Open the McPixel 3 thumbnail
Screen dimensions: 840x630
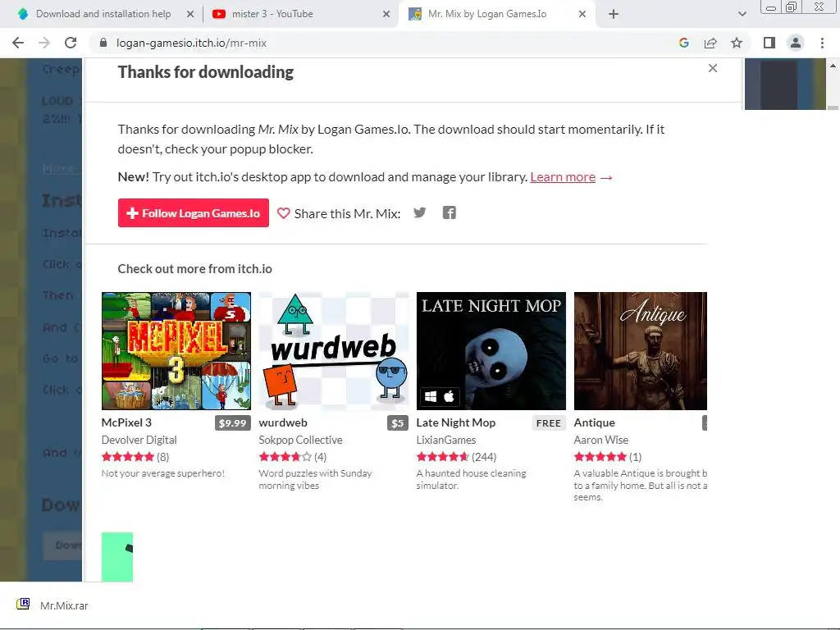click(x=176, y=351)
